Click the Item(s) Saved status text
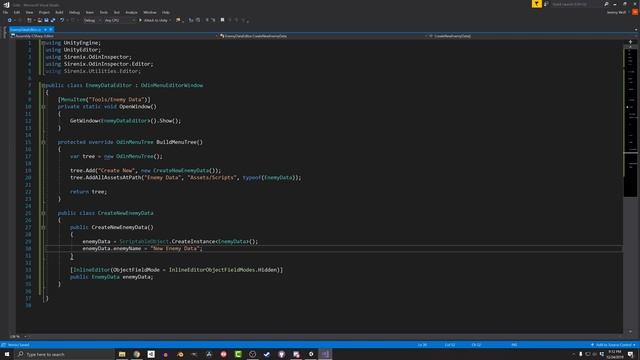This screenshot has height=360, width=640. [x=18, y=345]
